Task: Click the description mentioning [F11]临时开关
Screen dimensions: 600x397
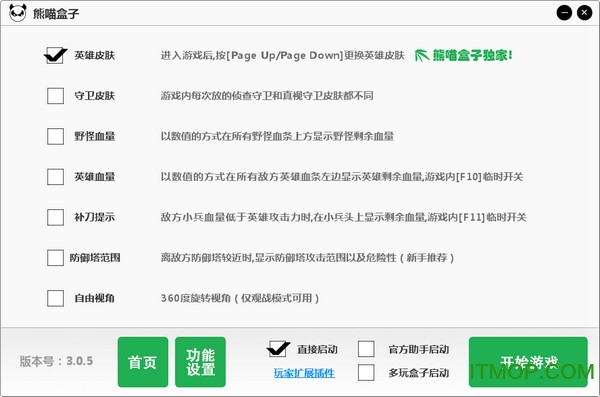Action: 344,217
